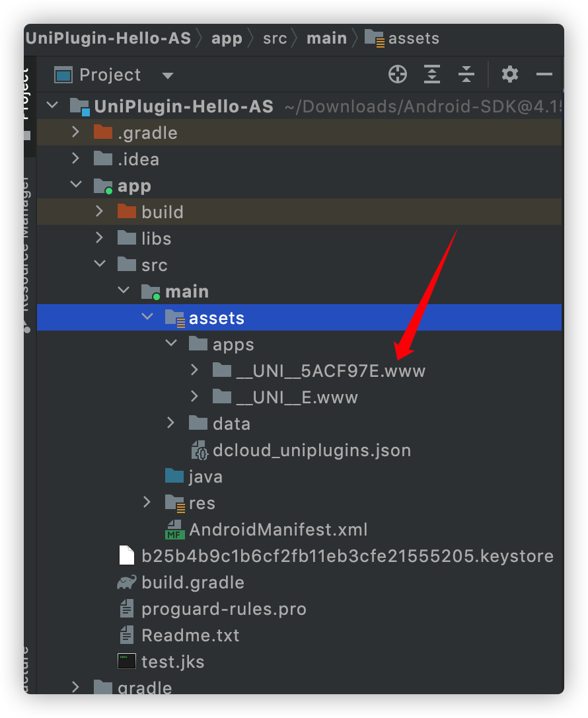The height and width of the screenshot is (718, 588).
Task: Hide the Project tool window with the minus icon
Action: pyautogui.click(x=544, y=74)
